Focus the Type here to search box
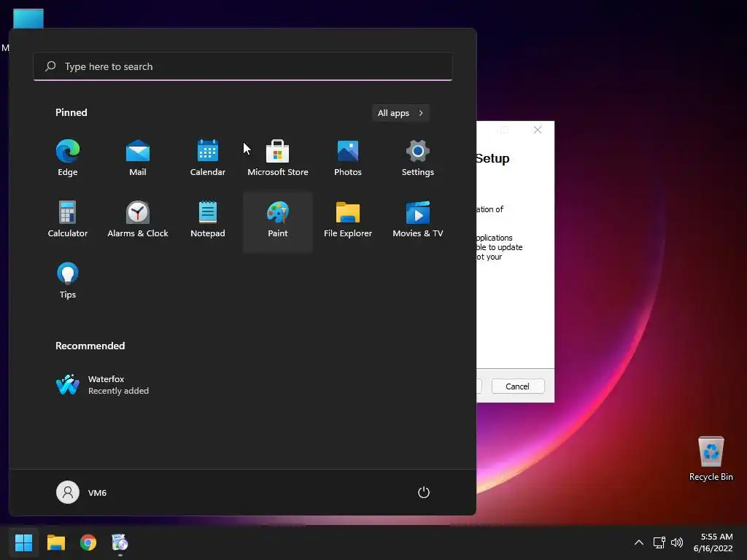The width and height of the screenshot is (747, 560). (x=243, y=66)
